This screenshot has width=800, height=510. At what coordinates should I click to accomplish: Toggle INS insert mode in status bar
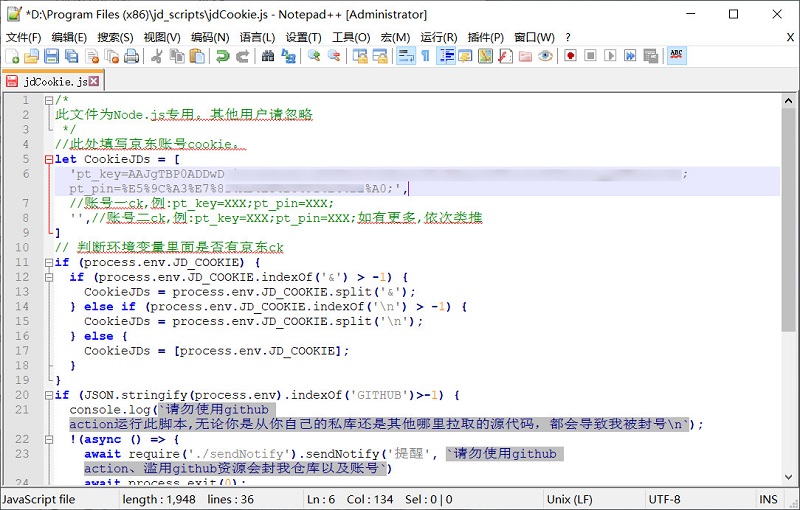[x=768, y=499]
